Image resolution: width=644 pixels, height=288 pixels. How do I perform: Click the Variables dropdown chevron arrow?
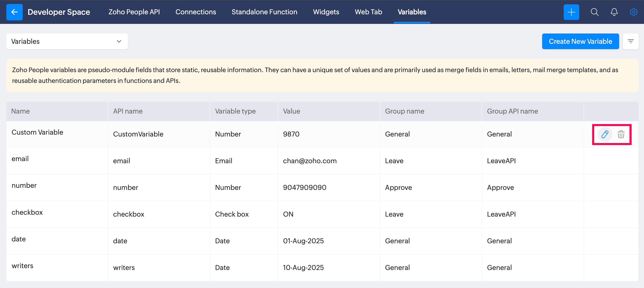119,41
